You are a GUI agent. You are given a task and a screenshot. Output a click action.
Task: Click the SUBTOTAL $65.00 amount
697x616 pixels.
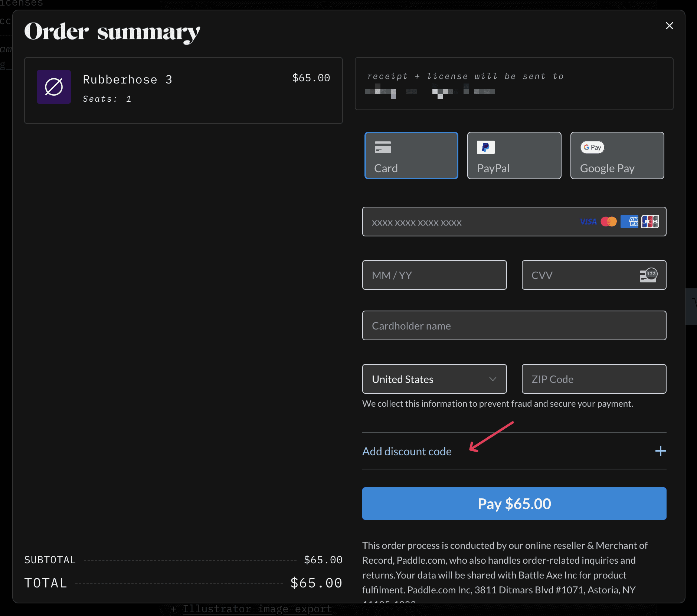pyautogui.click(x=323, y=560)
